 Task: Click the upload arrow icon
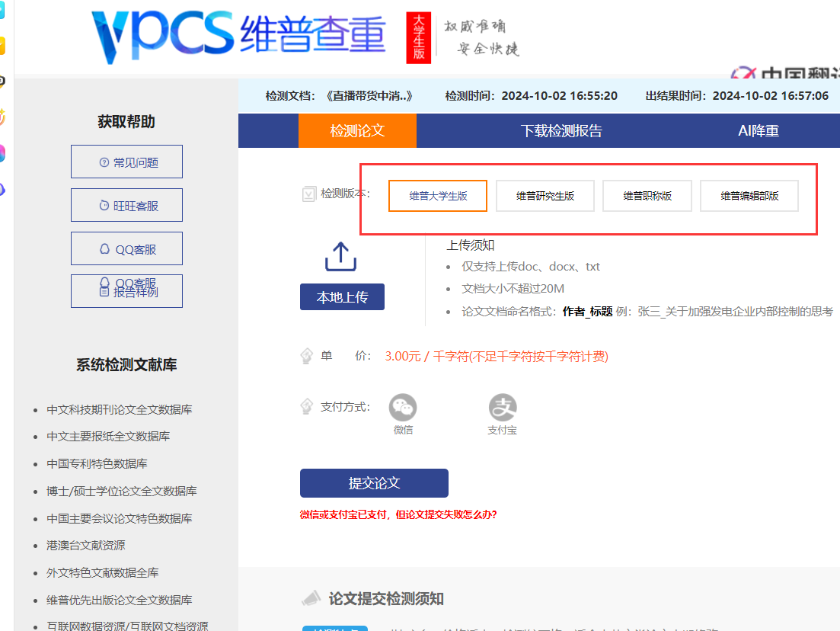(x=340, y=256)
